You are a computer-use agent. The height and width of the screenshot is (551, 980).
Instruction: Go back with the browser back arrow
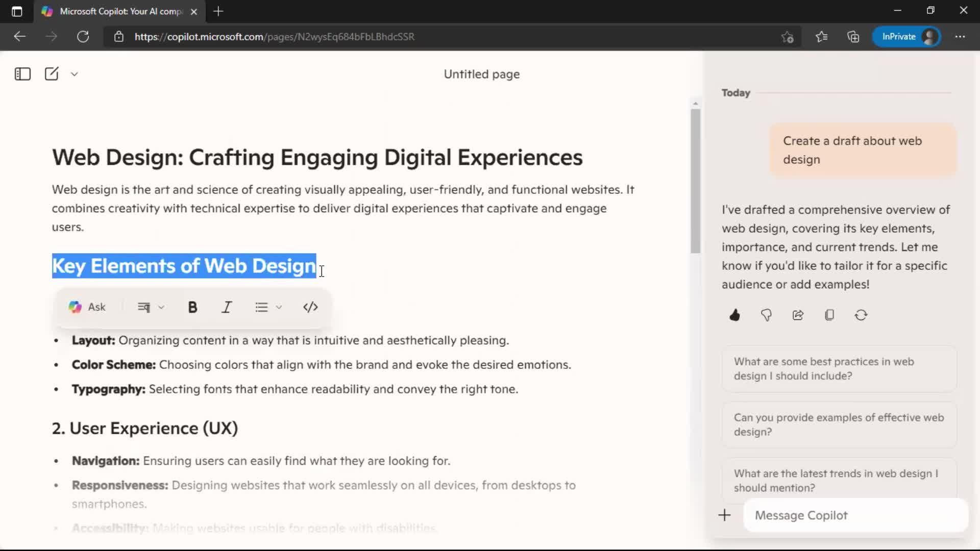click(19, 37)
